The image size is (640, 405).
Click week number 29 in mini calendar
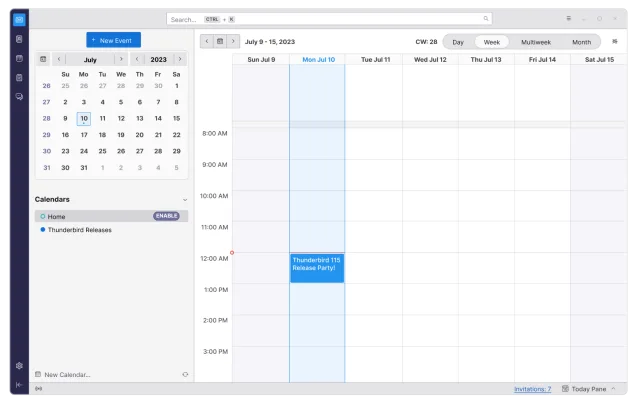[x=47, y=135]
